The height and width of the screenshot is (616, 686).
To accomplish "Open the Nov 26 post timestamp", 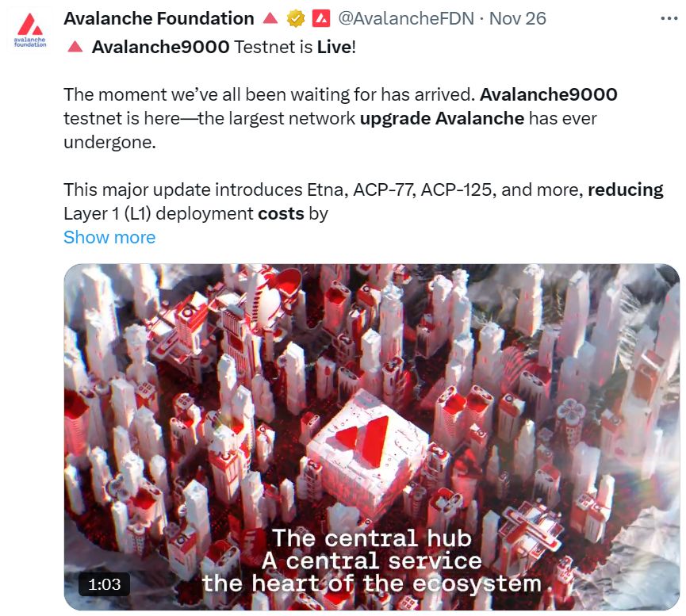I will pyautogui.click(x=518, y=18).
